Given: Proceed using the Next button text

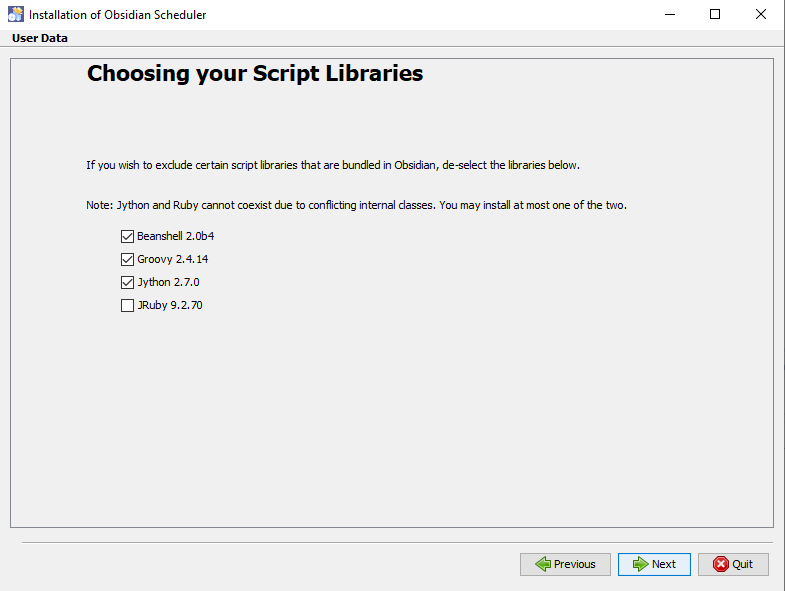Looking at the screenshot, I should point(663,564).
